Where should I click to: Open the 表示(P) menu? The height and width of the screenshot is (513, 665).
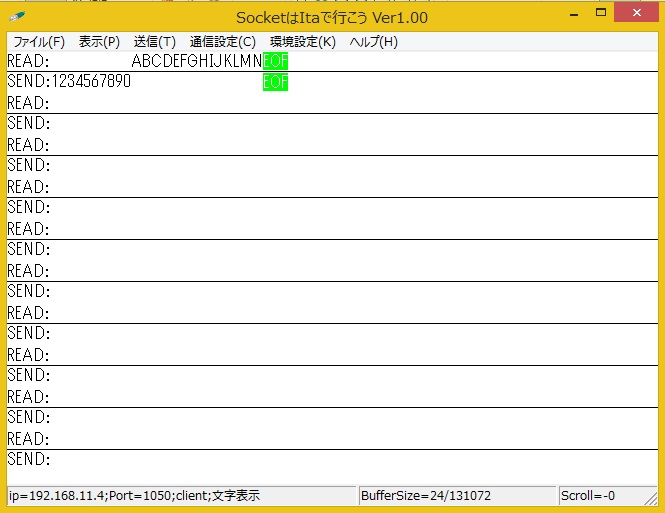click(99, 42)
